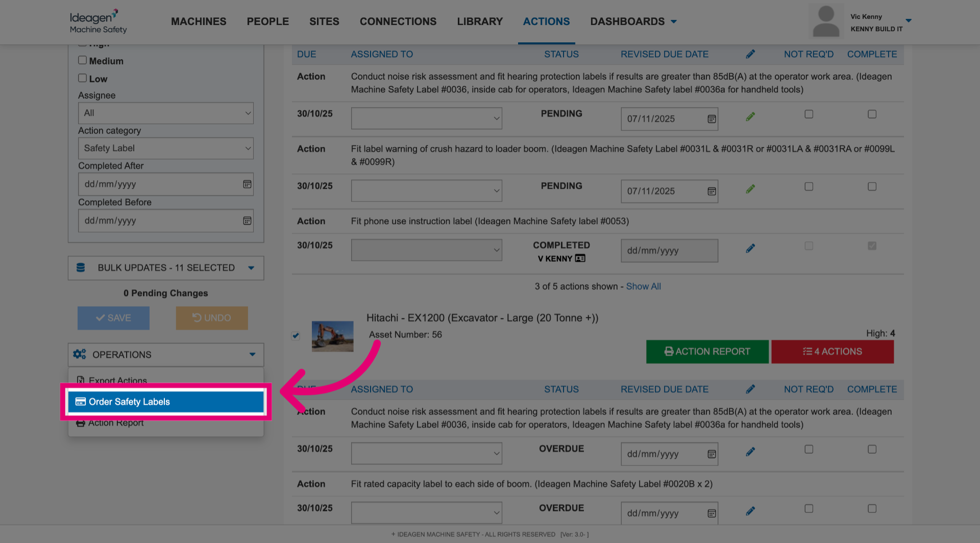
Task: Click the red 4 Actions button
Action: pyautogui.click(x=832, y=352)
